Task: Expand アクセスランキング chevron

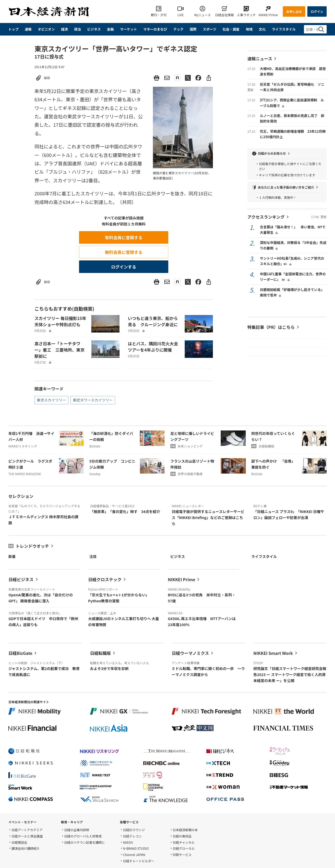Action: click(288, 217)
